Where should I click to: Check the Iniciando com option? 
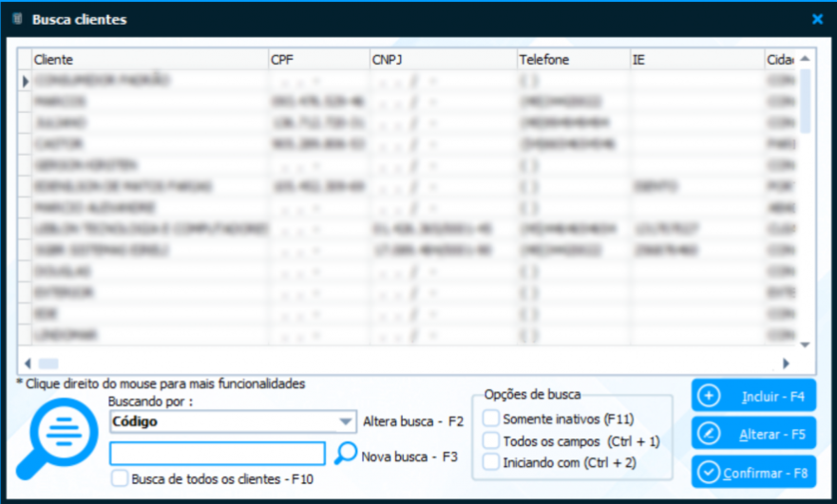coord(491,462)
